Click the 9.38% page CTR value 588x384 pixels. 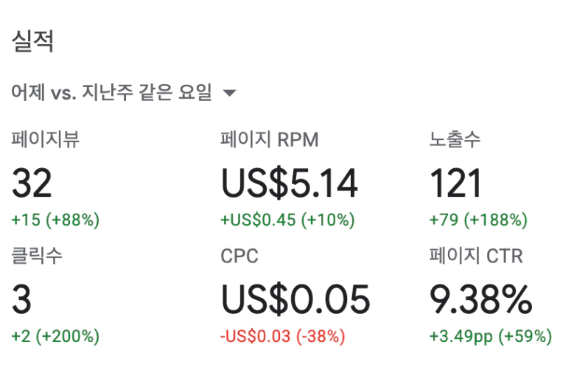pos(480,300)
